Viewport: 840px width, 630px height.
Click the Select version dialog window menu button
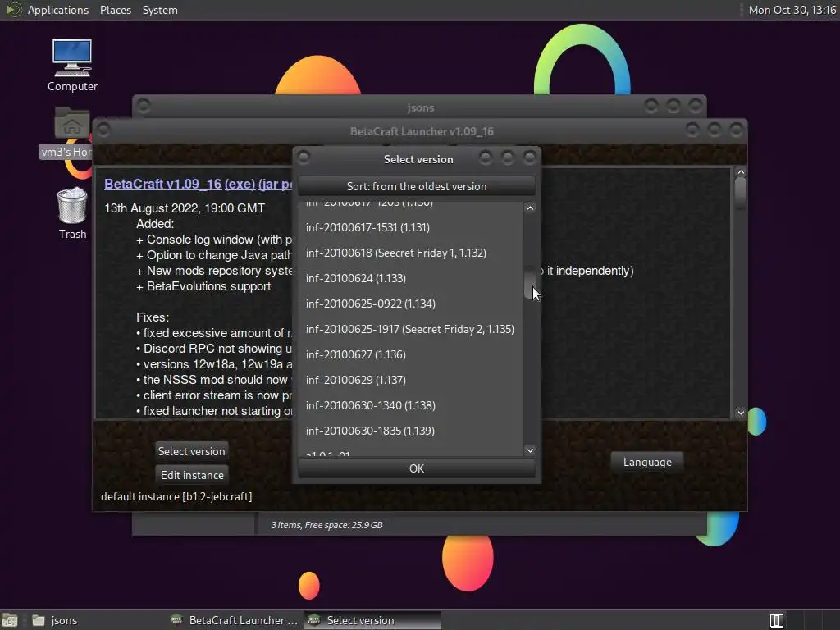tap(304, 157)
